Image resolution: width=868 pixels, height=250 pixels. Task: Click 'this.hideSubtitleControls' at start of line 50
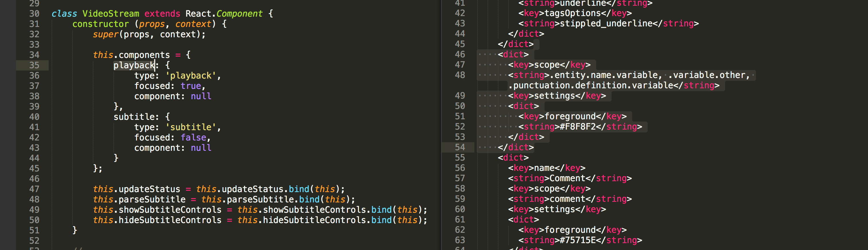tap(157, 220)
